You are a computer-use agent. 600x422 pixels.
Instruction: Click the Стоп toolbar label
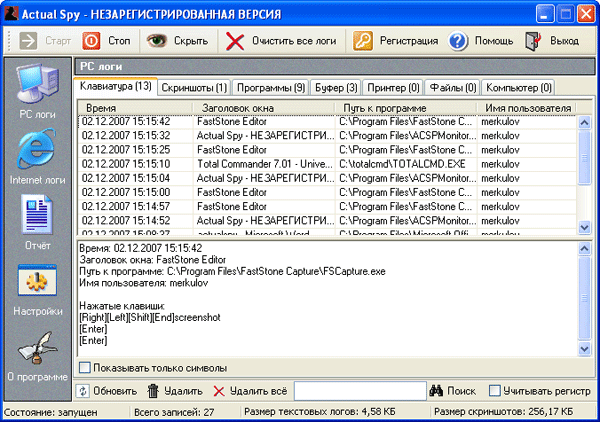pos(119,41)
